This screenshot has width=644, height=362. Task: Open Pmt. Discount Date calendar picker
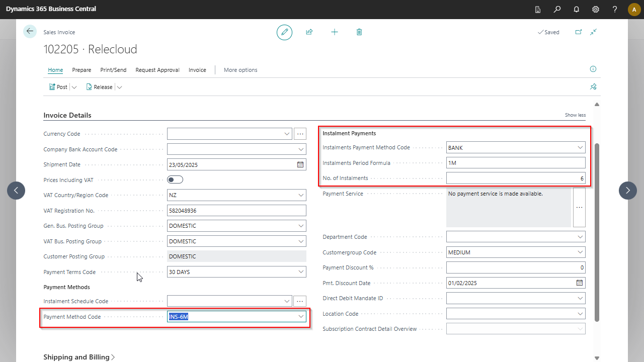tap(580, 283)
